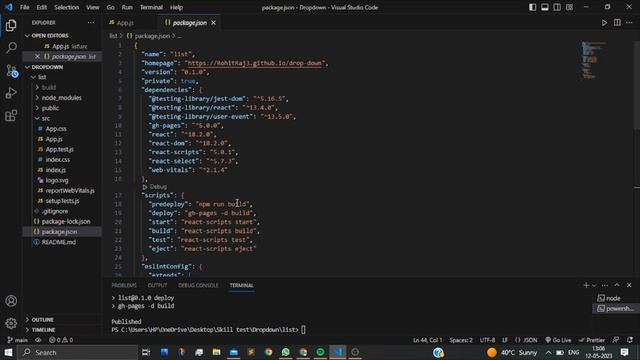Image resolution: width=640 pixels, height=360 pixels.
Task: Click the Split Editor icon
Action: click(x=617, y=23)
